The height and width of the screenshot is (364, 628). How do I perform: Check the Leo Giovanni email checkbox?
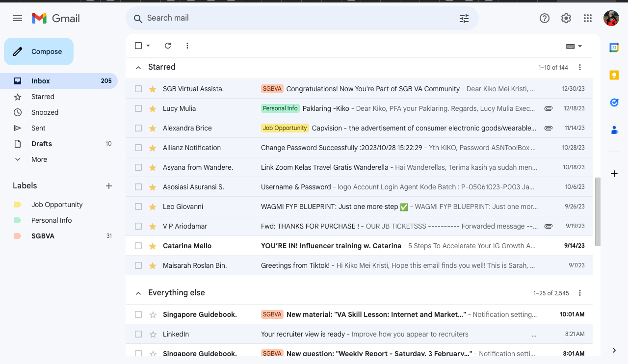(138, 207)
